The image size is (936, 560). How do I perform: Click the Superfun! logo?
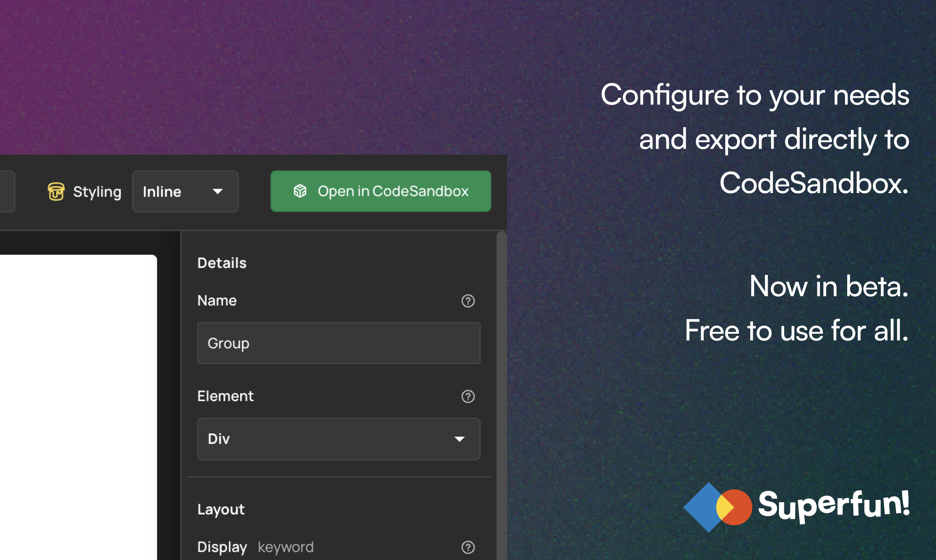click(796, 507)
